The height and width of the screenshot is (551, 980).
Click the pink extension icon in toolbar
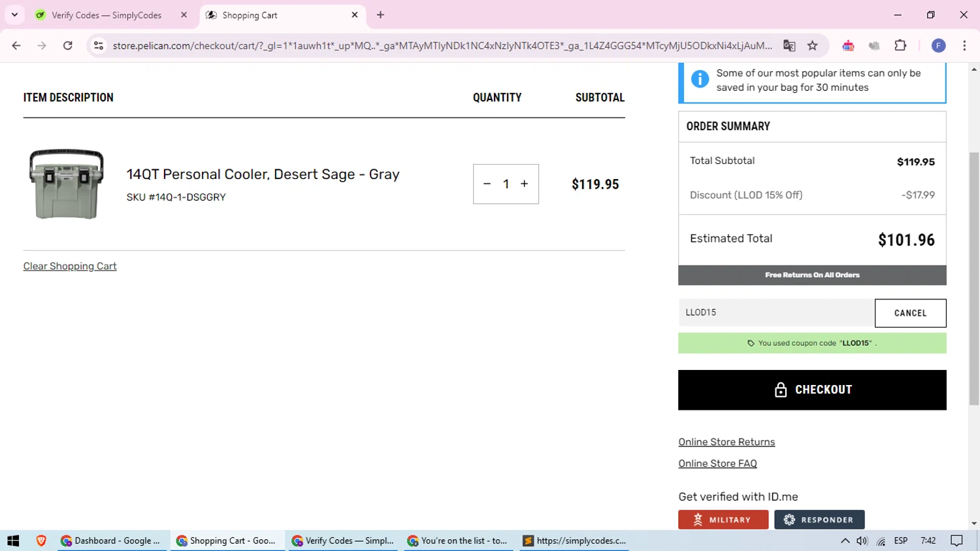(848, 46)
